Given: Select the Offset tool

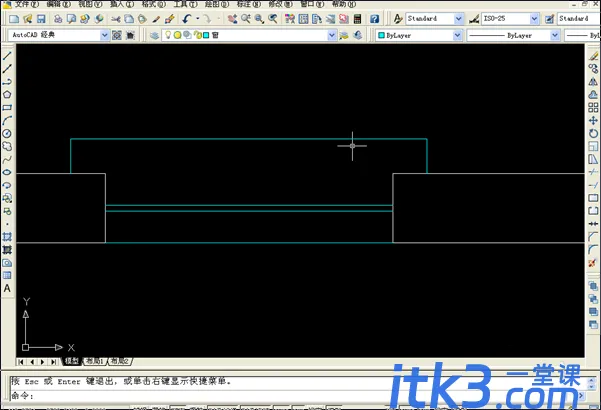Looking at the screenshot, I should tap(593, 95).
